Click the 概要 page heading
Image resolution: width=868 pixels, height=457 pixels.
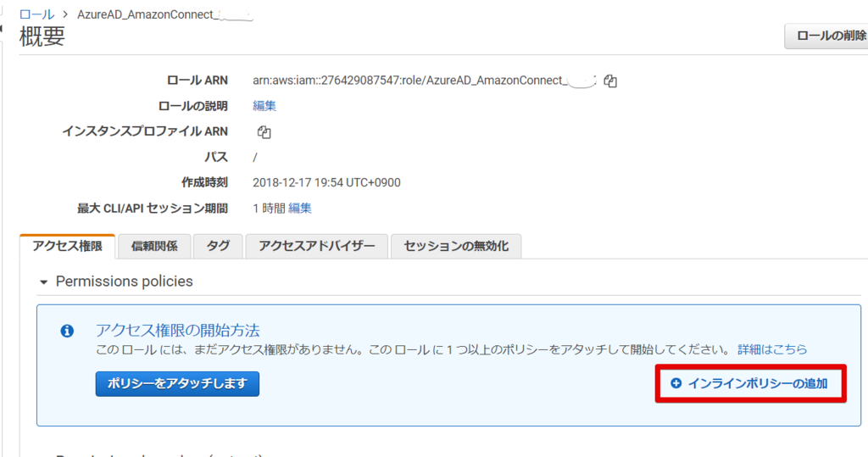42,36
